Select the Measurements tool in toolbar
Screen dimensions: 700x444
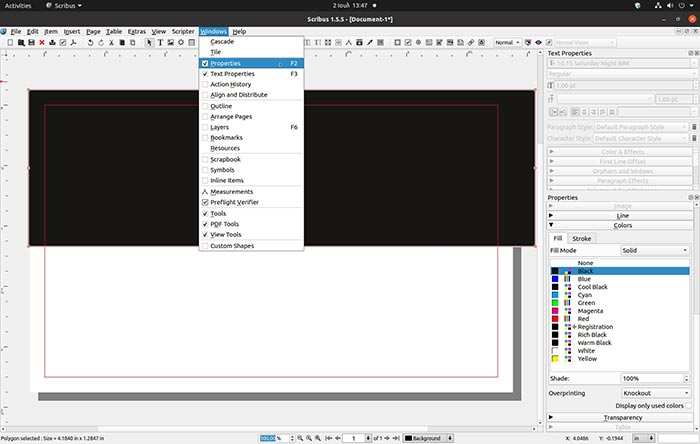[x=349, y=42]
